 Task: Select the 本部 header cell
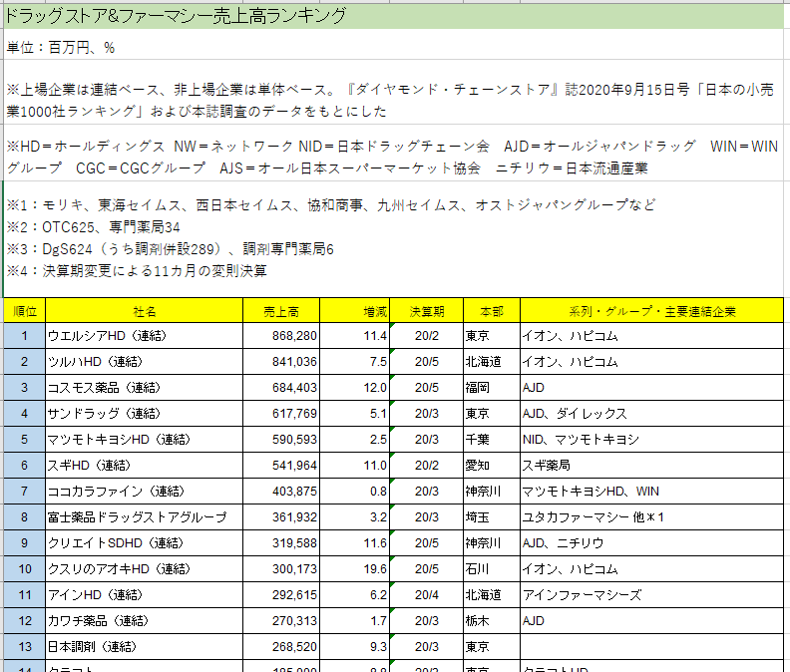(491, 311)
